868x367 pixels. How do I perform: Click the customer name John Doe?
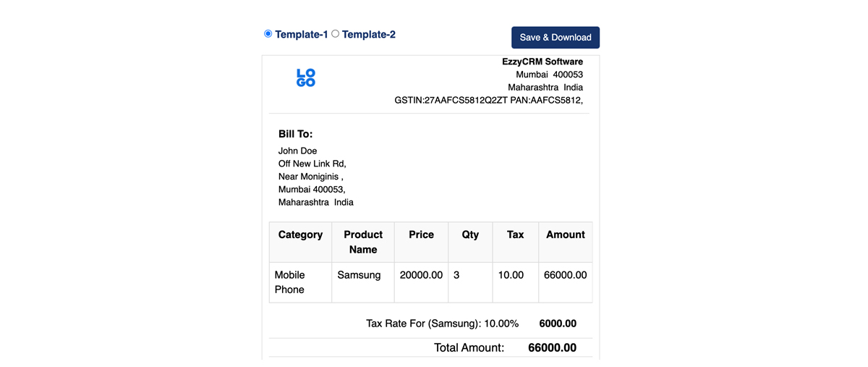(298, 151)
